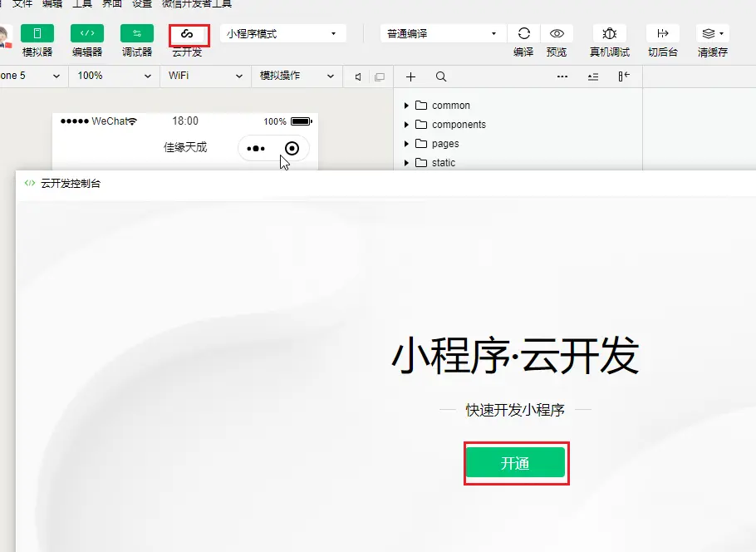This screenshot has height=552, width=756.
Task: Click the 预览 preview eye icon
Action: 557,33
